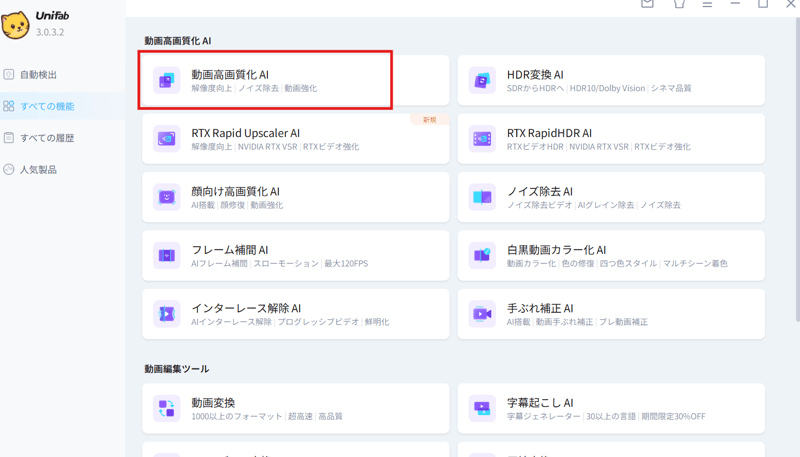Click the Unifab cat logo
800x457 pixels.
click(x=16, y=24)
